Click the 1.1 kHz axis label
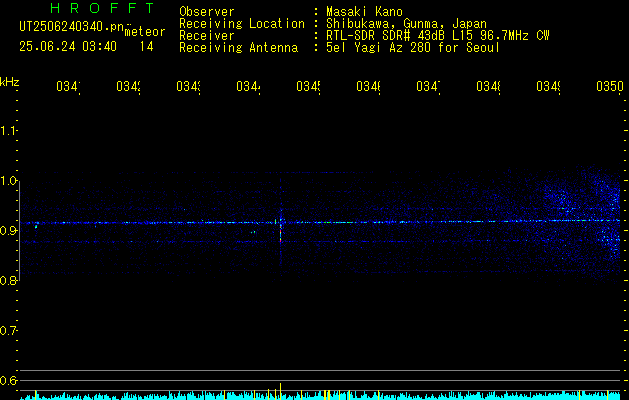 pos(8,131)
